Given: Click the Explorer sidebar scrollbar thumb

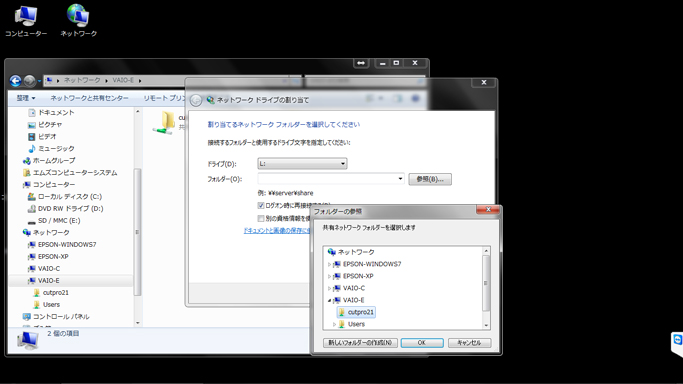Looking at the screenshot, I should tap(138, 232).
